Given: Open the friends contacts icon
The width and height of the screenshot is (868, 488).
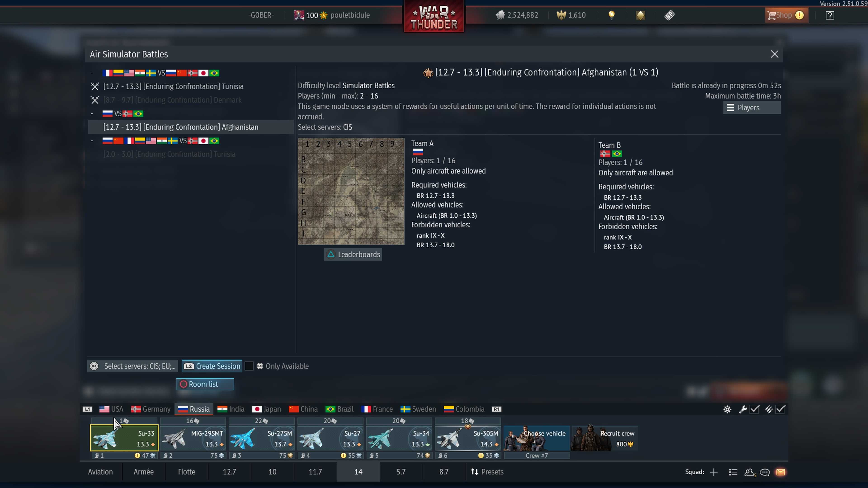Looking at the screenshot, I should (x=749, y=472).
